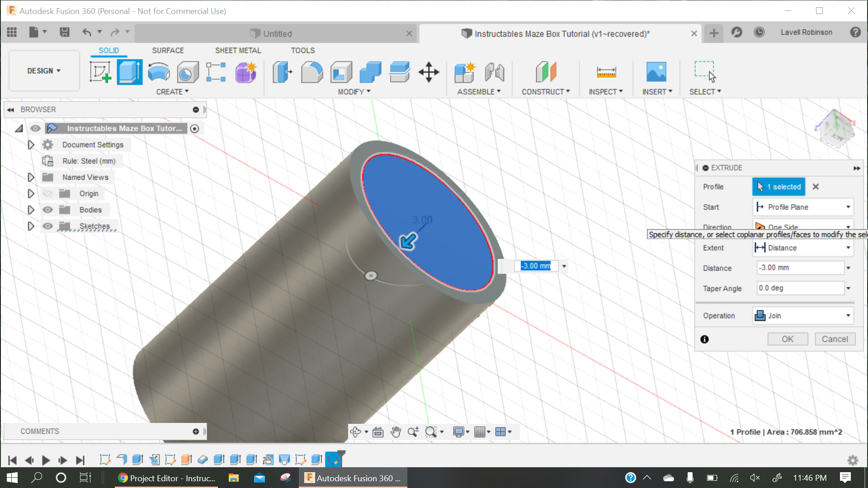Click the Taper Angle input field
Viewport: 868px width, 488px height.
point(800,288)
